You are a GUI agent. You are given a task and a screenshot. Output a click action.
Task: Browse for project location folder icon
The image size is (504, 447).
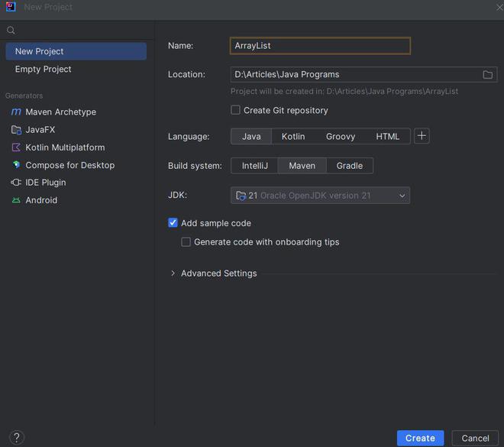tap(487, 75)
